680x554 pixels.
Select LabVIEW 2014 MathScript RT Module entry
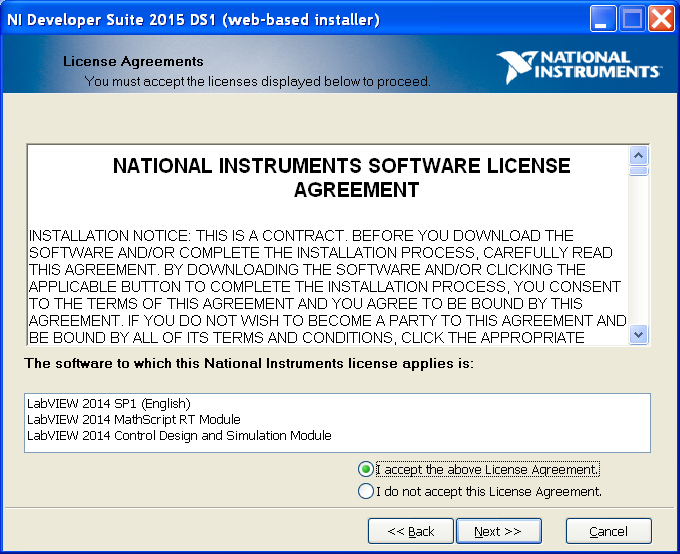133,420
